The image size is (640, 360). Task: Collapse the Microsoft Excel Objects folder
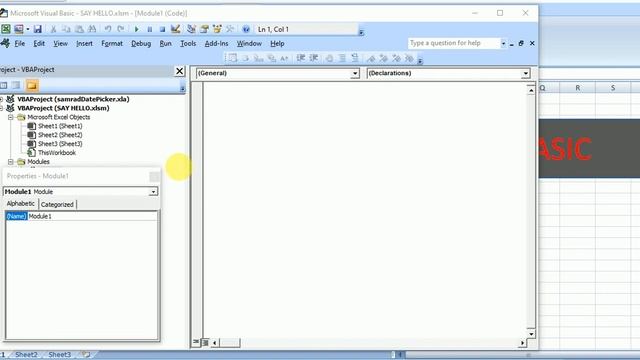[x=11, y=117]
